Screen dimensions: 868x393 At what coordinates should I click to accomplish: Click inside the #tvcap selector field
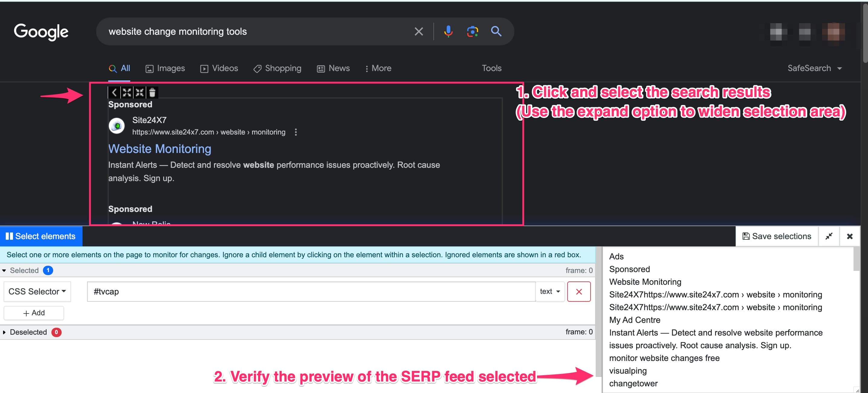click(x=303, y=291)
